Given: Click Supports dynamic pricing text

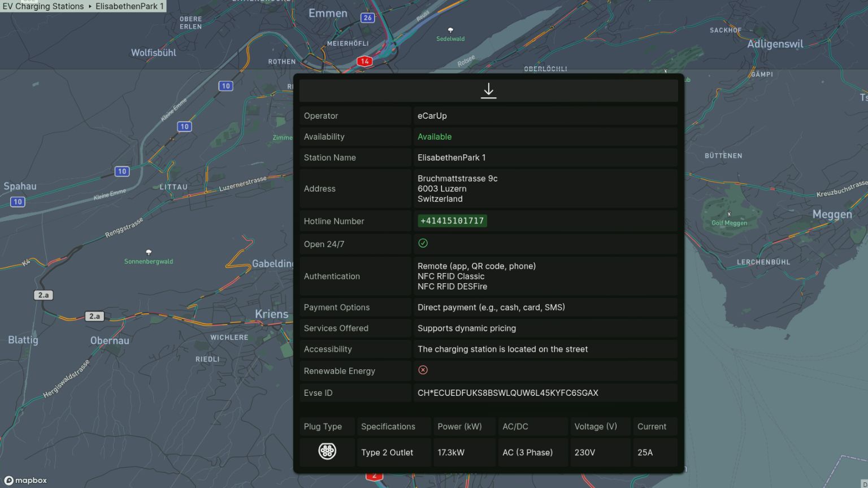Looking at the screenshot, I should pos(467,329).
